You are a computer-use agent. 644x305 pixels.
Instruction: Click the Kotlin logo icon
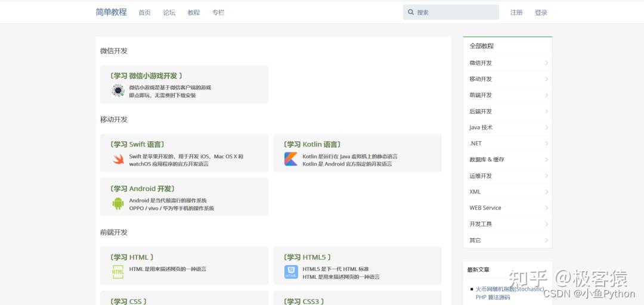pos(291,159)
